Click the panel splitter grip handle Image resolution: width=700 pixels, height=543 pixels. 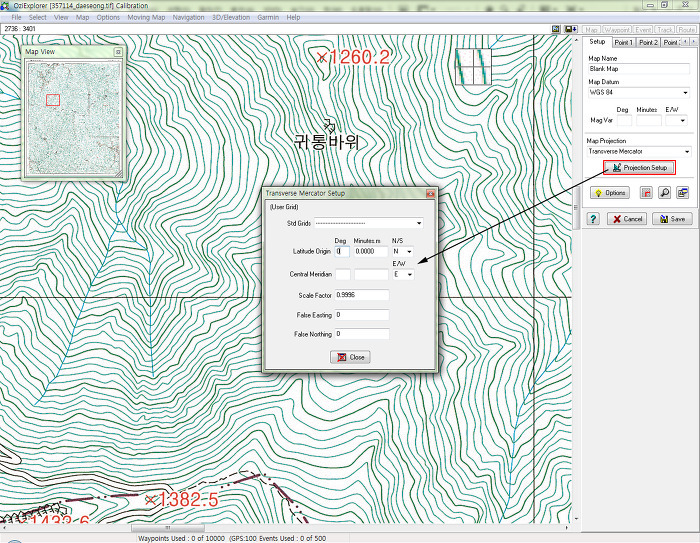(x=575, y=208)
